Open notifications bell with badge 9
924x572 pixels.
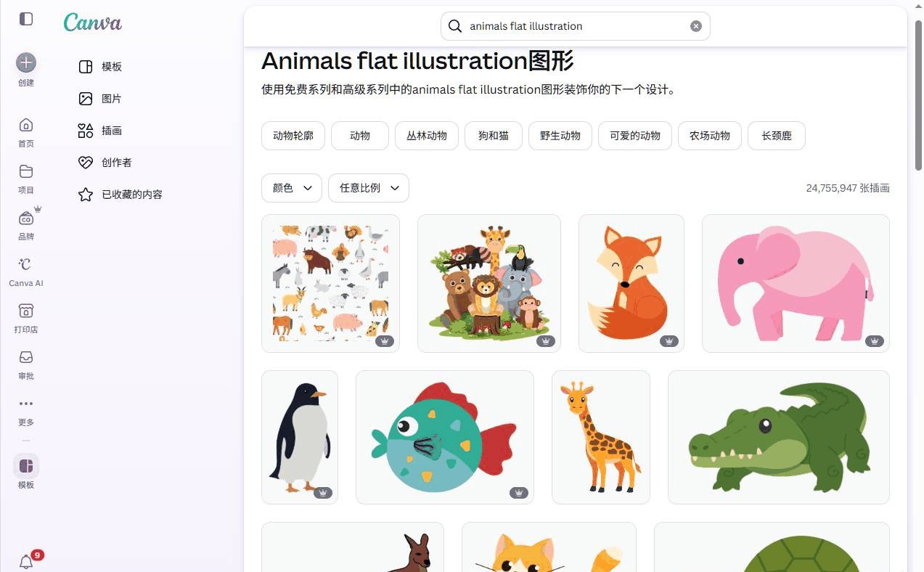27,561
